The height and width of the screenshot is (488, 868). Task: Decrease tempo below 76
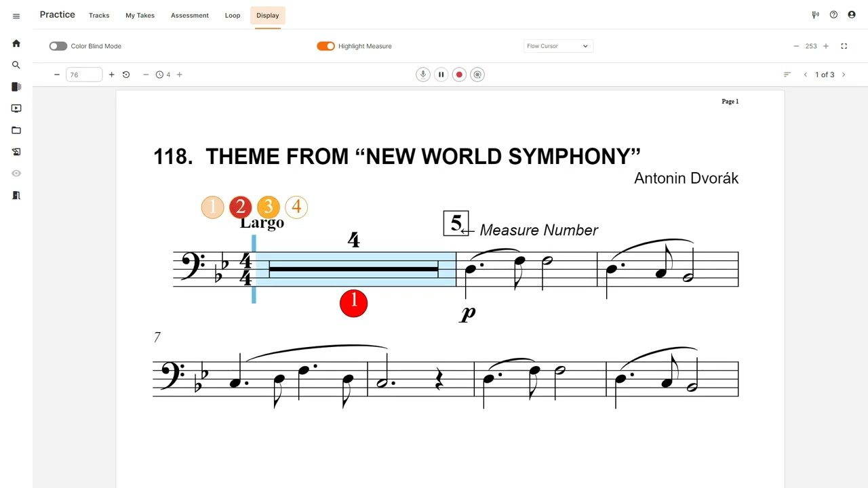pos(57,75)
